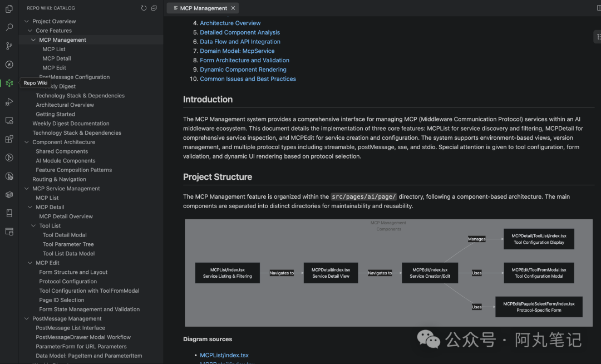The width and height of the screenshot is (601, 364).
Task: Open Domain Model: McpService link
Action: pyautogui.click(x=237, y=51)
